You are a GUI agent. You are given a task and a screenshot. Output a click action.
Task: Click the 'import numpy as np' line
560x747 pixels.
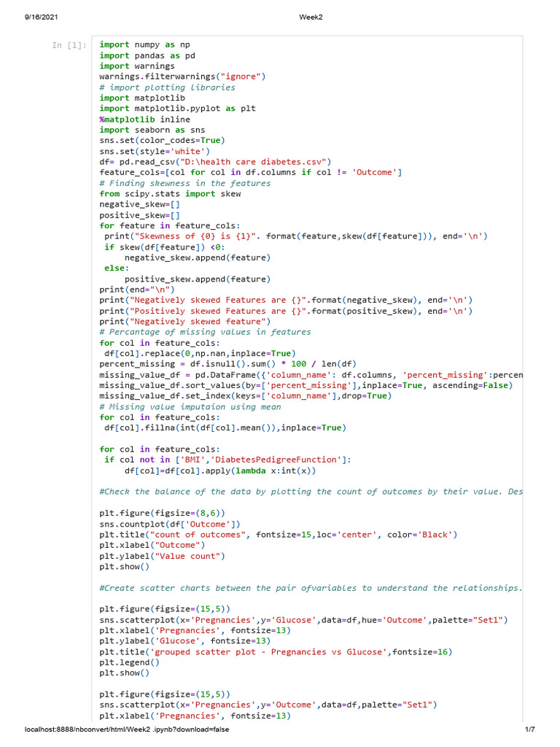(145, 44)
